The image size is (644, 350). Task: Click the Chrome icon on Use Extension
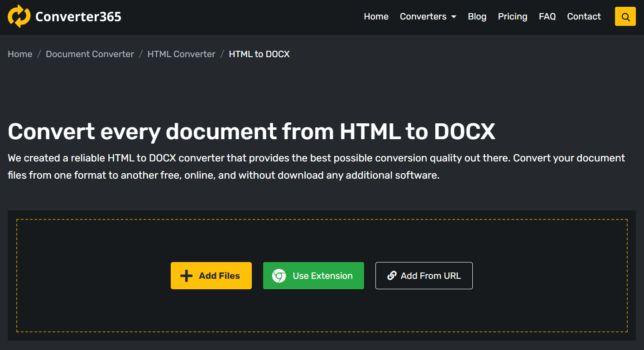click(x=279, y=276)
